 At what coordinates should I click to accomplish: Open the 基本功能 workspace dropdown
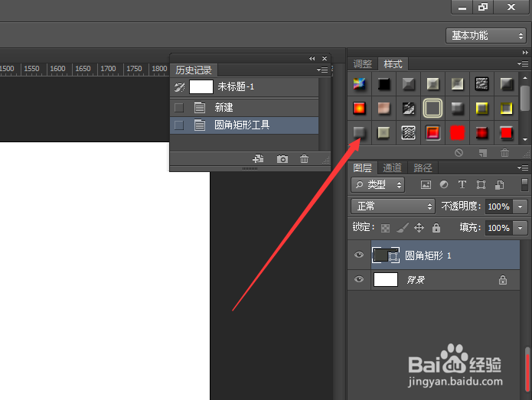click(486, 36)
